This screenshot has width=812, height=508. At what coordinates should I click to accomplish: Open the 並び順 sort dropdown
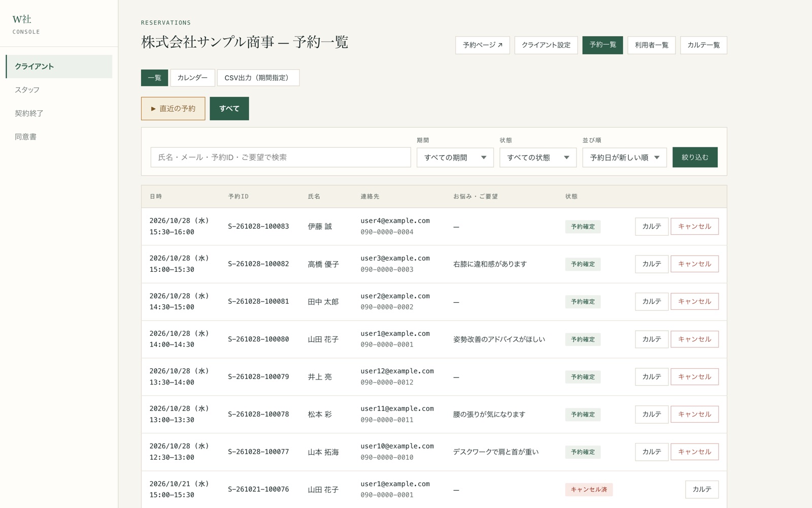click(x=624, y=157)
